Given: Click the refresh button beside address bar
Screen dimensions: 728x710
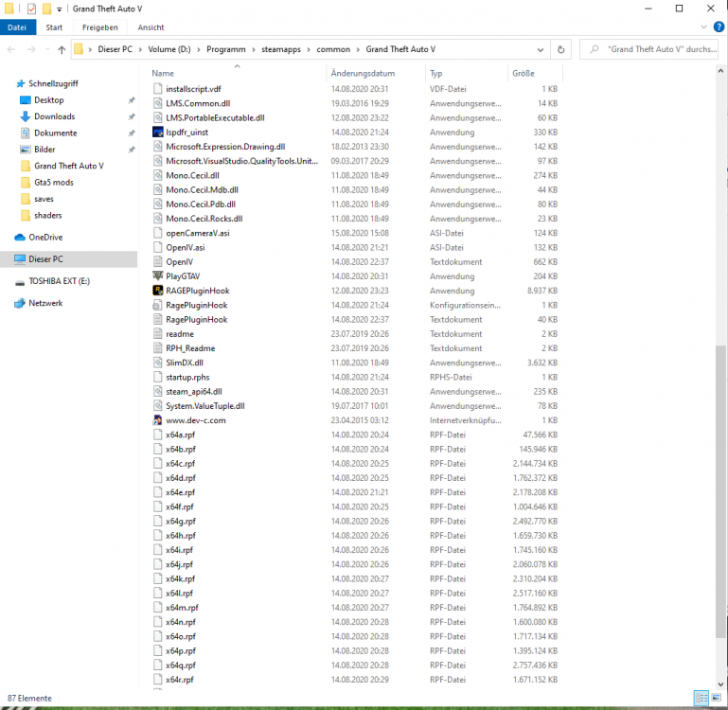Looking at the screenshot, I should [560, 49].
